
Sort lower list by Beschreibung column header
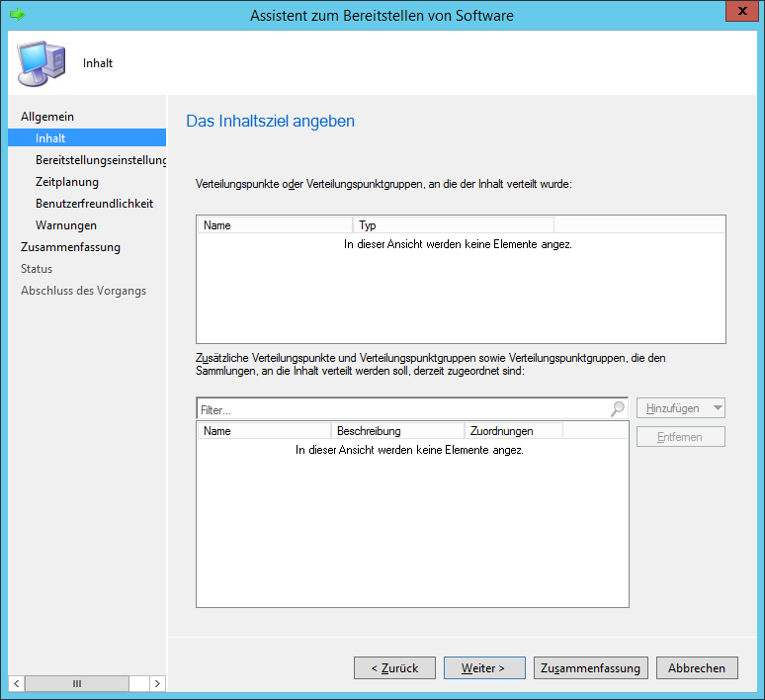click(x=396, y=431)
